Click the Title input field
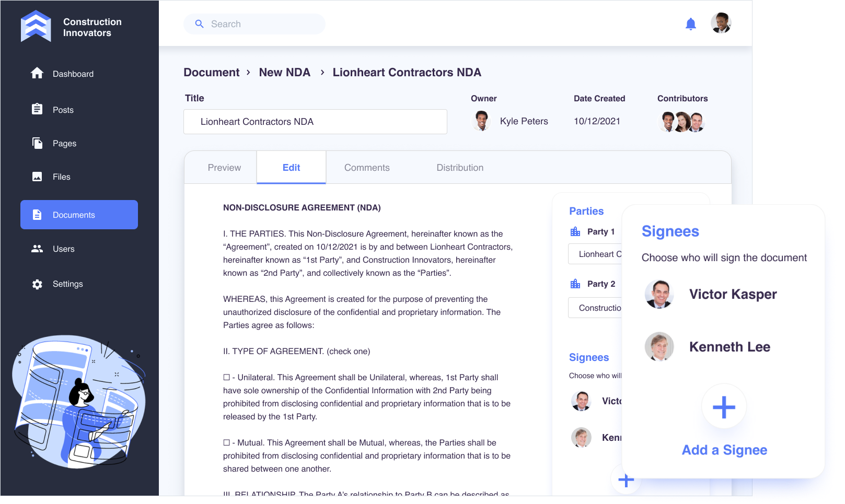This screenshot has width=845, height=504. pos(315,122)
